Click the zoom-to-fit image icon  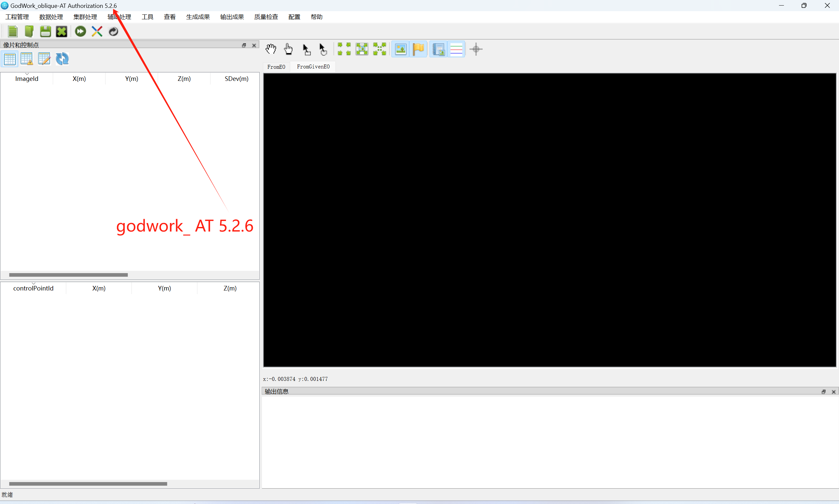(x=362, y=49)
